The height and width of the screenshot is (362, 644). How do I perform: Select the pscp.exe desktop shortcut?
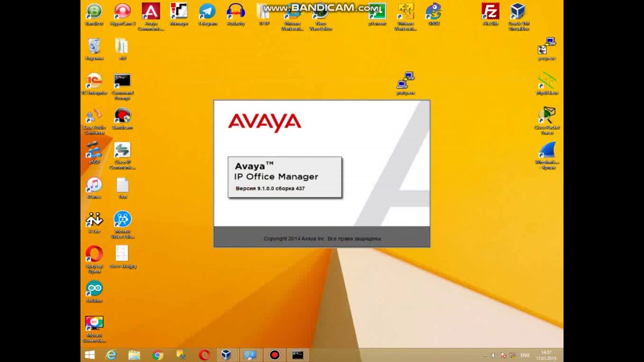pos(546,49)
